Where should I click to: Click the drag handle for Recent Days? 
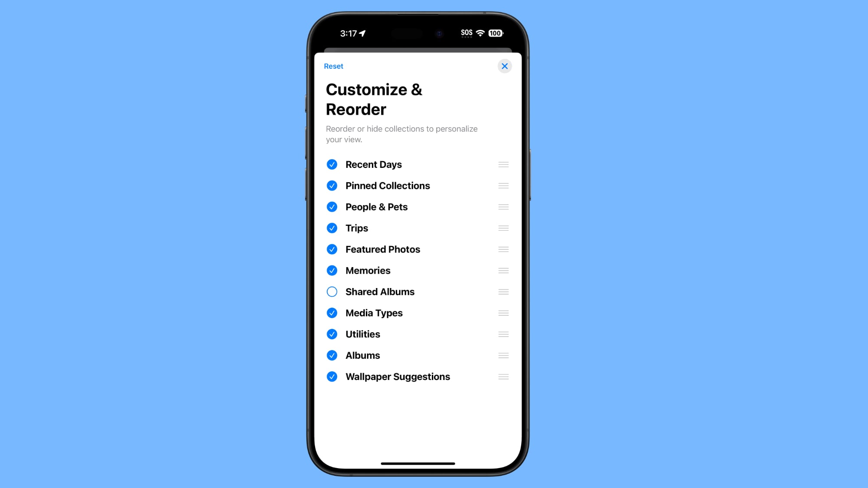click(x=504, y=164)
